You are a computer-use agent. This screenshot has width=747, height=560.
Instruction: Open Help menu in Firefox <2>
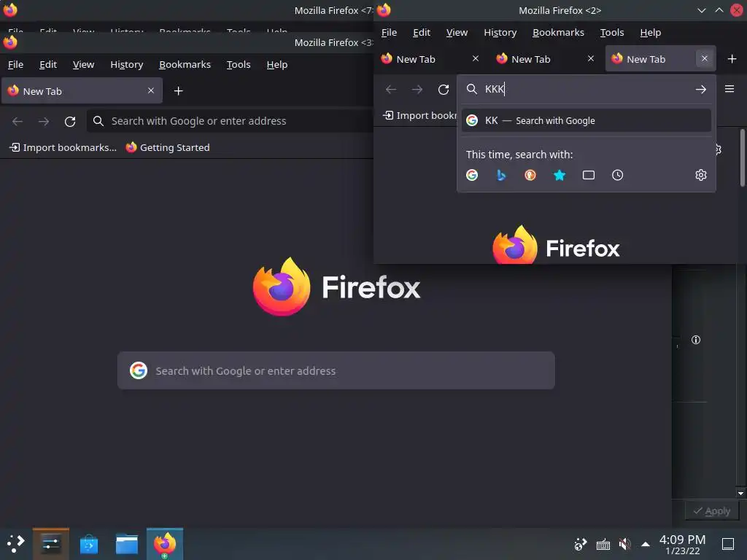(650, 32)
